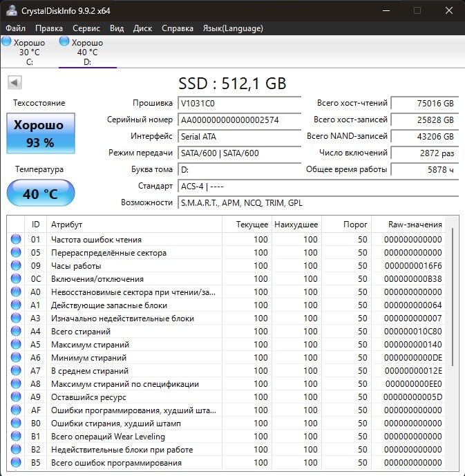Click NAND writes value 43206 GB
Viewport: 465px width, 476px height.
pos(425,136)
